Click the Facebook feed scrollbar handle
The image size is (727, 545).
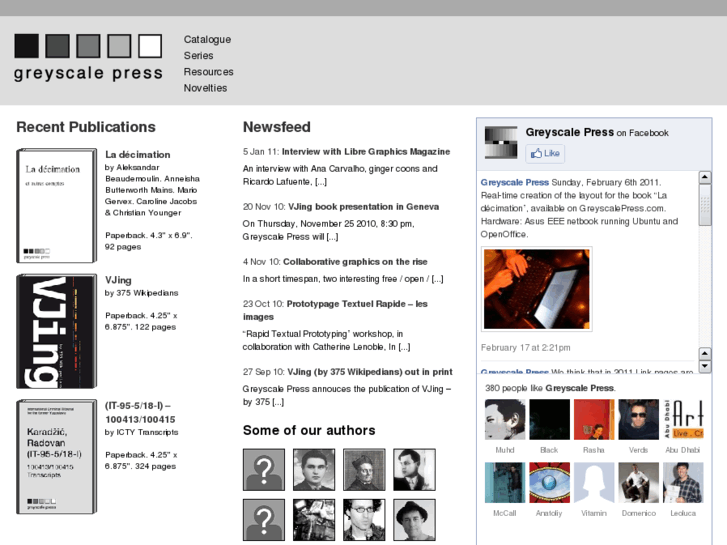705,205
